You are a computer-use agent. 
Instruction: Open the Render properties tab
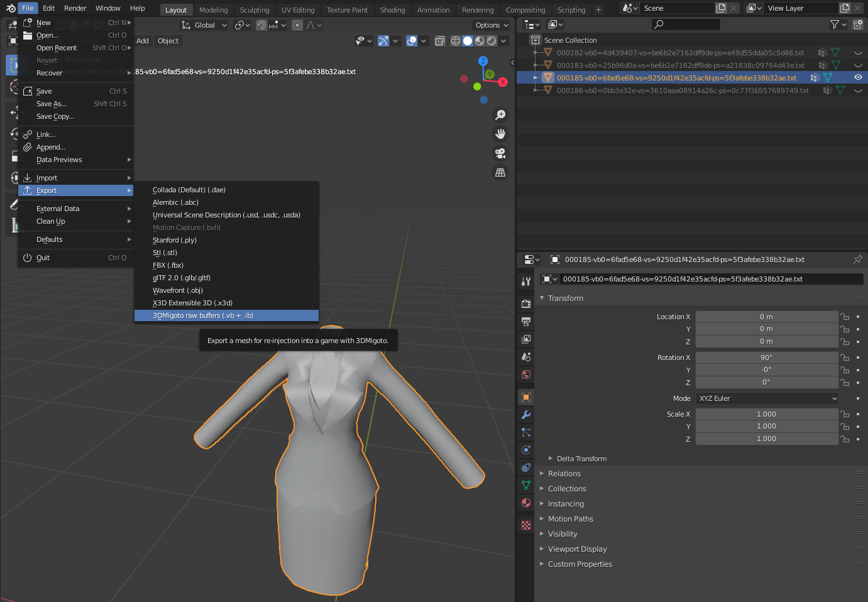pyautogui.click(x=526, y=304)
